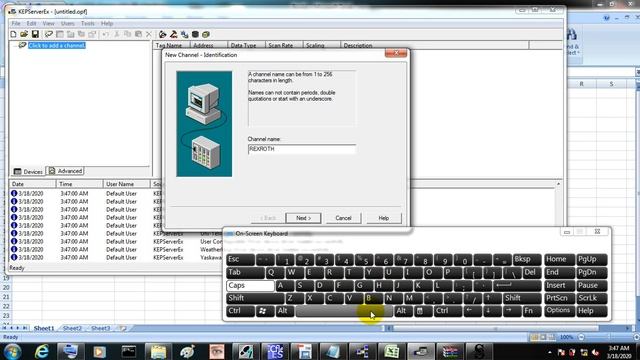This screenshot has width=640, height=360.
Task: Toggle the ScrLk key on On-Screen Keyboard
Action: coord(591,298)
